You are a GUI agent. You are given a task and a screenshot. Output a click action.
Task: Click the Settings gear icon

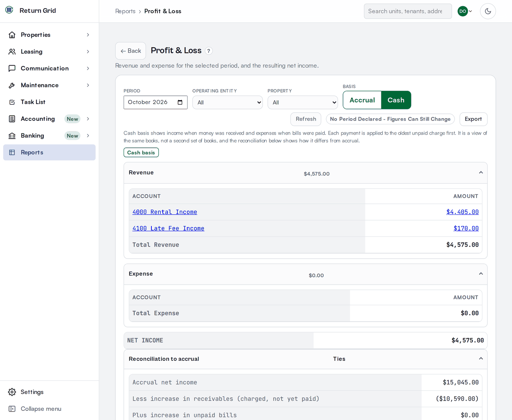(x=12, y=392)
